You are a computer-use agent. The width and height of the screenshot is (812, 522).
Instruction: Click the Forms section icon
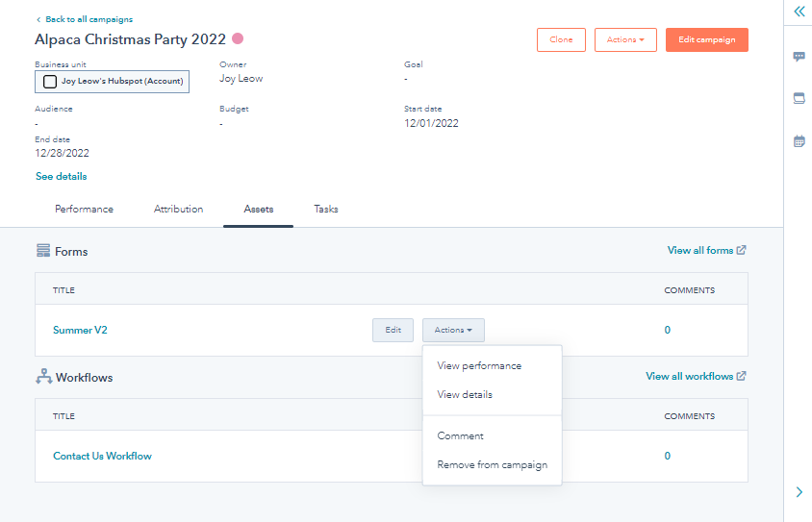coord(43,251)
